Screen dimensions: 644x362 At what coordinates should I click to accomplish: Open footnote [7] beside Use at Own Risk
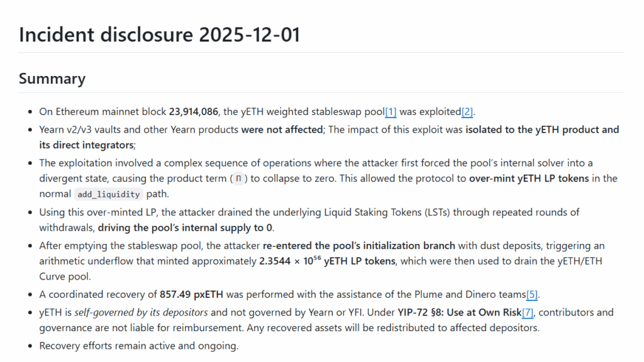tap(527, 312)
